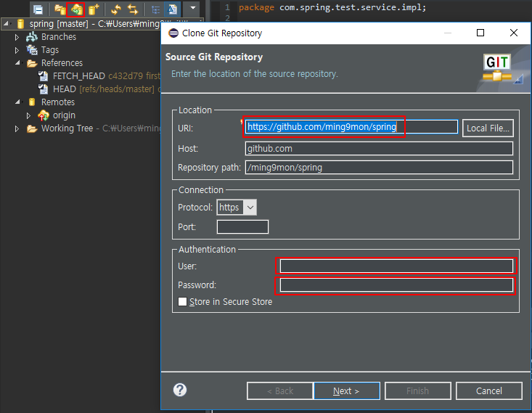532x413 pixels.
Task: Click the Refresh repositories icon
Action: click(115, 9)
